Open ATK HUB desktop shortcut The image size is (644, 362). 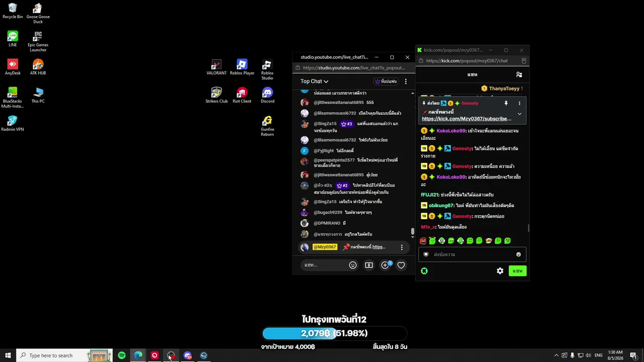tap(38, 67)
